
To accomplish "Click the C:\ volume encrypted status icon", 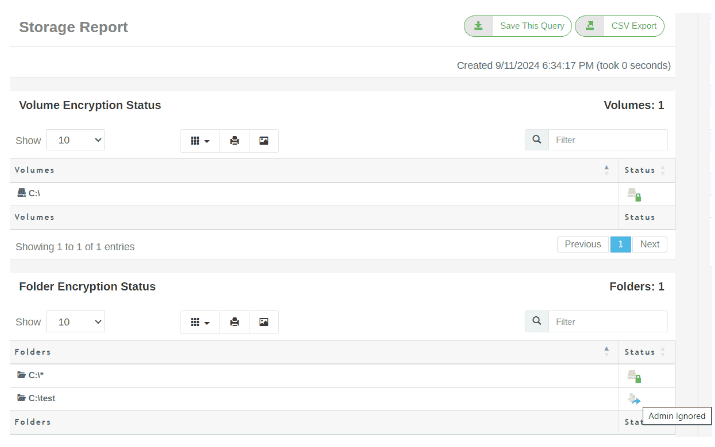I will click(x=633, y=194).
